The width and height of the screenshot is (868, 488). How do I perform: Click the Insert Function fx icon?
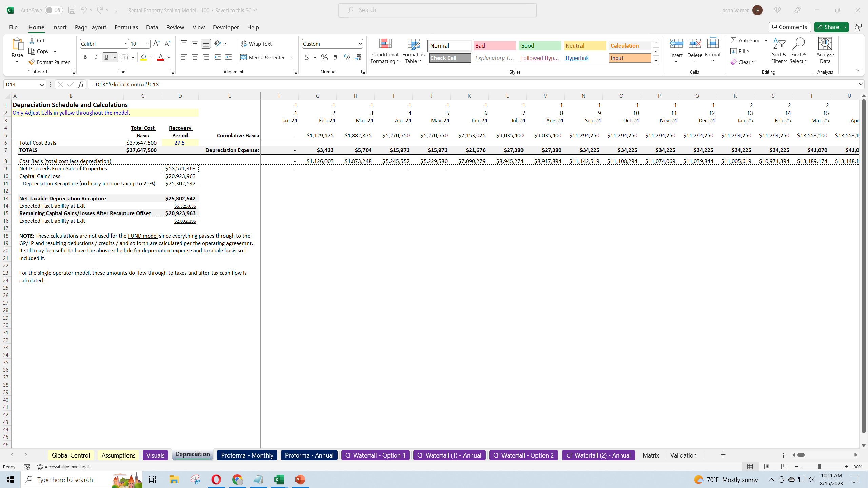pyautogui.click(x=81, y=84)
